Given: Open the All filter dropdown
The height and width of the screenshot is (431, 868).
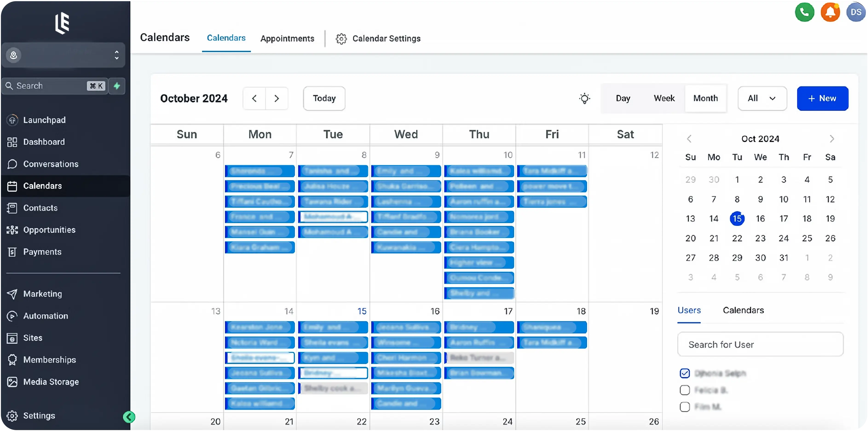Looking at the screenshot, I should tap(762, 98).
